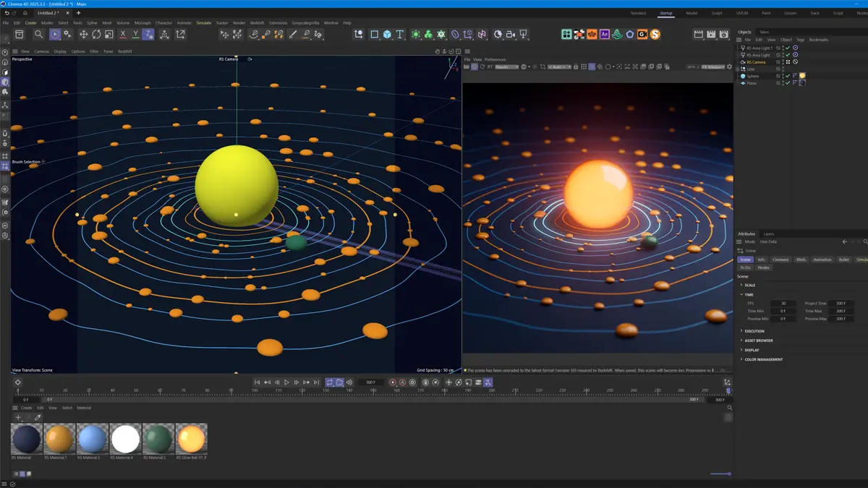Screen dimensions: 868x488
Task: Open the Cineware attribute tab button
Action: coord(780,260)
